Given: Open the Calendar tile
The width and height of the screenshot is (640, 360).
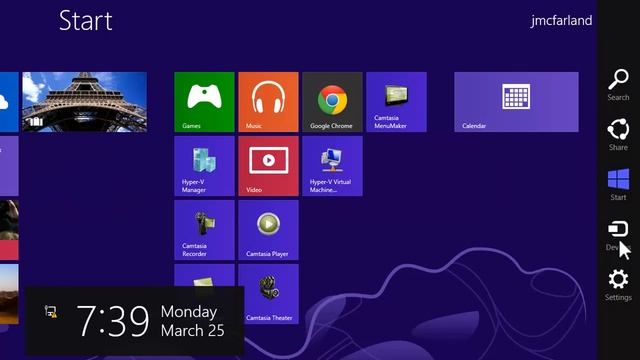Looking at the screenshot, I should click(x=516, y=102).
